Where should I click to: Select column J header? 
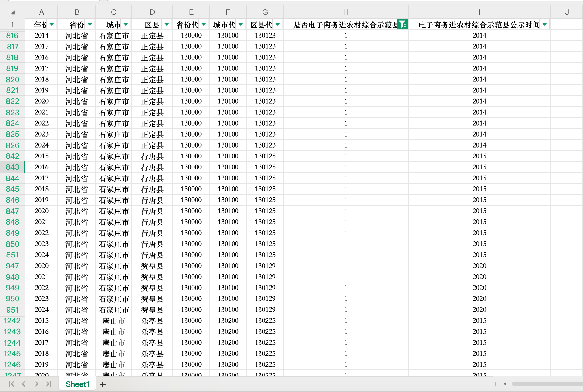point(567,12)
